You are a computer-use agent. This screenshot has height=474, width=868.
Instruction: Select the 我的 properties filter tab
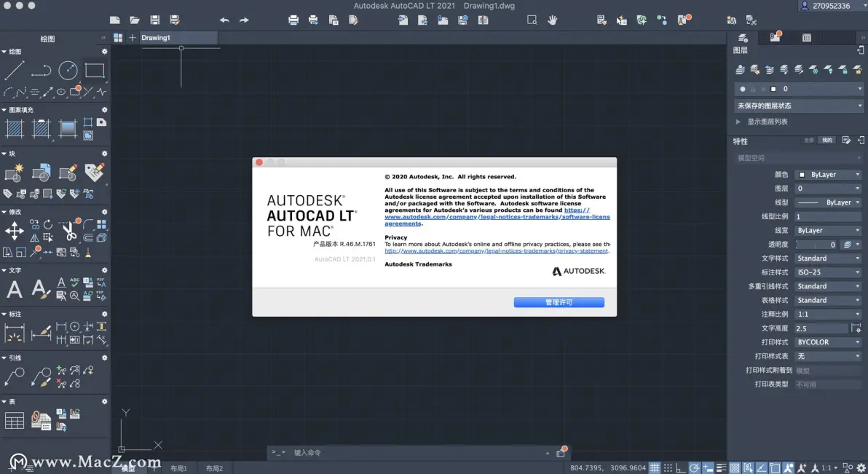click(827, 141)
